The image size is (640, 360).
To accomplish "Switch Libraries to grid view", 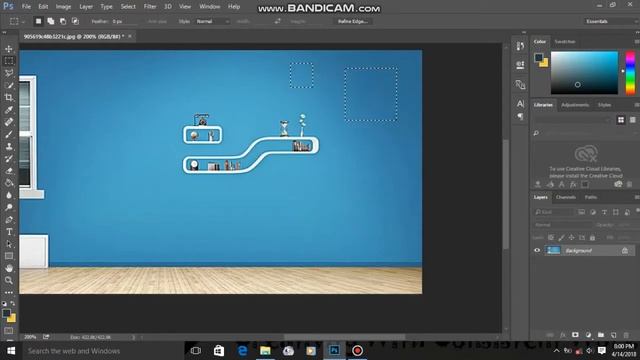I will pyautogui.click(x=621, y=120).
